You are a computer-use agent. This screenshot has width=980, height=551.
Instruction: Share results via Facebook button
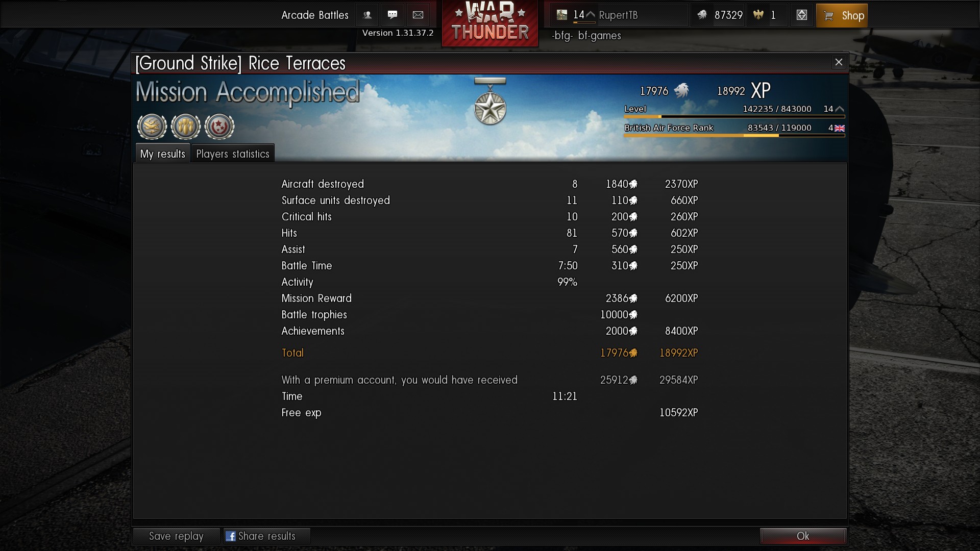(266, 536)
